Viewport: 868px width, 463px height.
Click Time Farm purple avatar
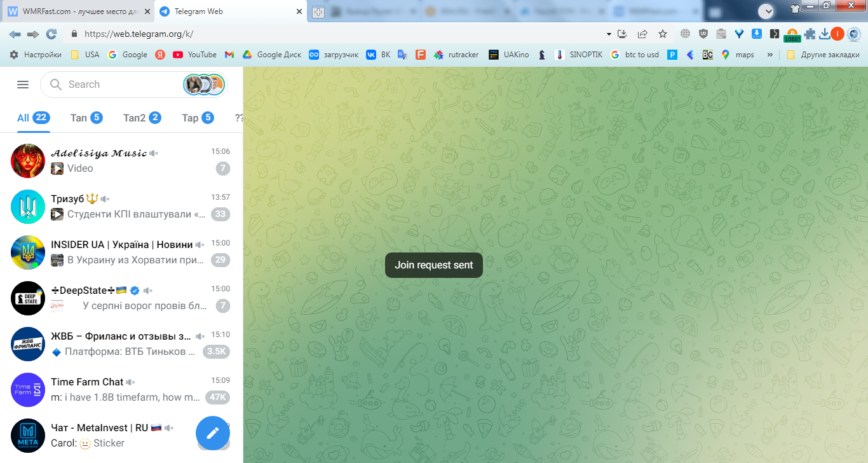click(x=28, y=390)
